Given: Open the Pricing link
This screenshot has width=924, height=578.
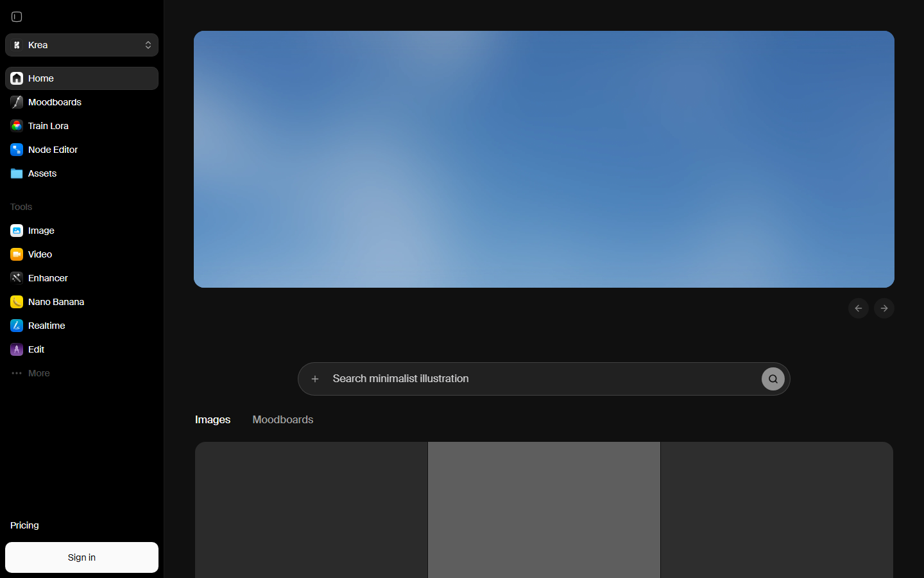Looking at the screenshot, I should click(24, 525).
